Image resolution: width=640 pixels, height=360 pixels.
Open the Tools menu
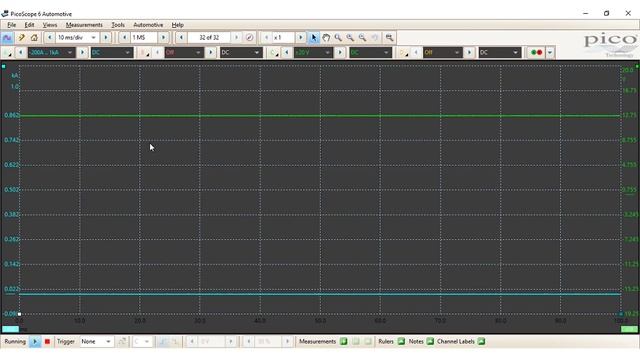(118, 25)
